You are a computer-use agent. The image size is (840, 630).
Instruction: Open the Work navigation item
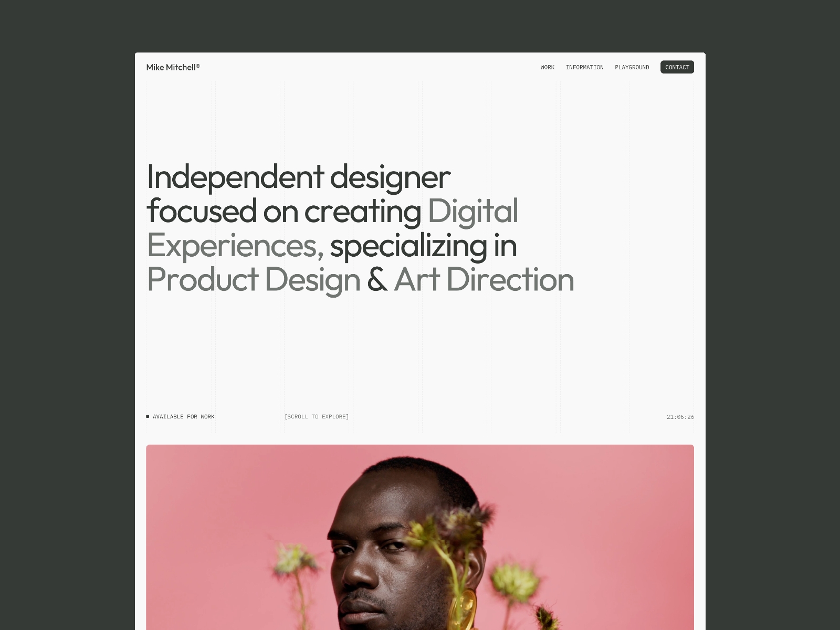548,67
